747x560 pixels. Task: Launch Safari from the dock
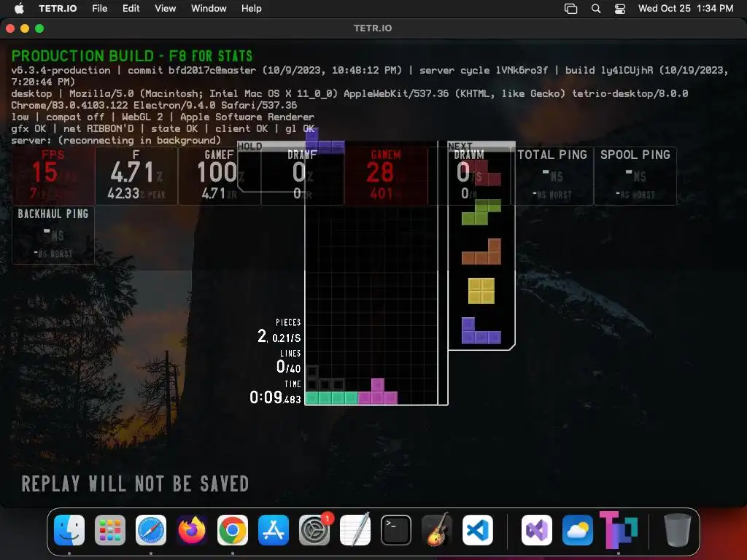[151, 530]
